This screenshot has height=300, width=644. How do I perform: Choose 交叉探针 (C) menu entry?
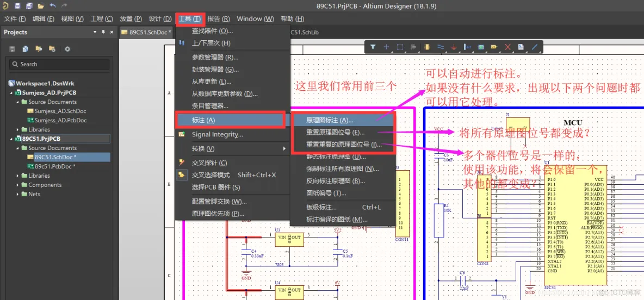[x=232, y=162]
